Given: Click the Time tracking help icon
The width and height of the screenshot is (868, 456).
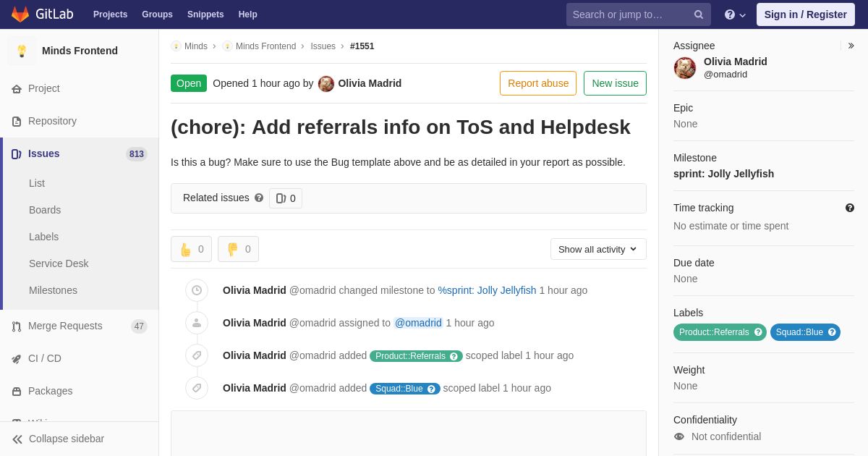Looking at the screenshot, I should [850, 208].
